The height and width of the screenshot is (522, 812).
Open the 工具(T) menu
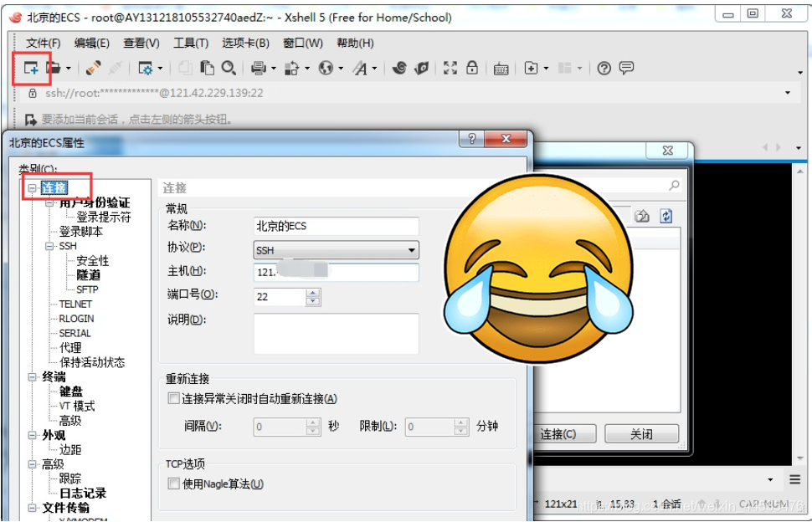[x=191, y=43]
